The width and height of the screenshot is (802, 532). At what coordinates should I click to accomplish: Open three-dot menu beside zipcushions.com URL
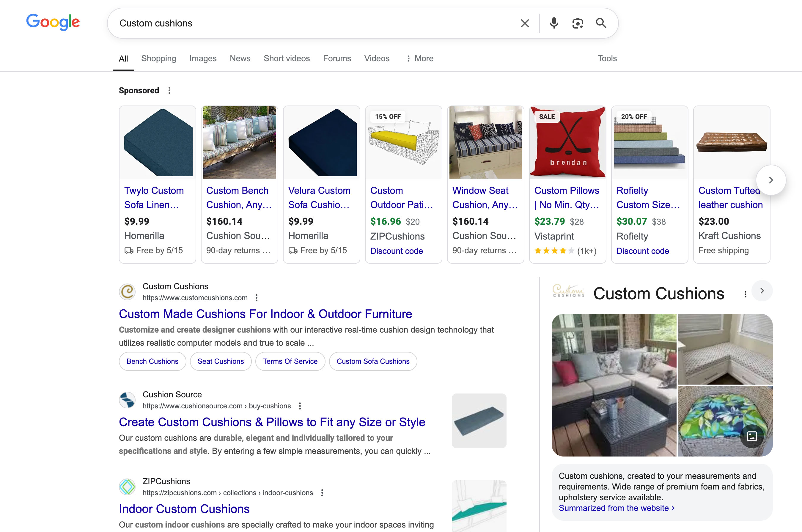[x=322, y=493]
